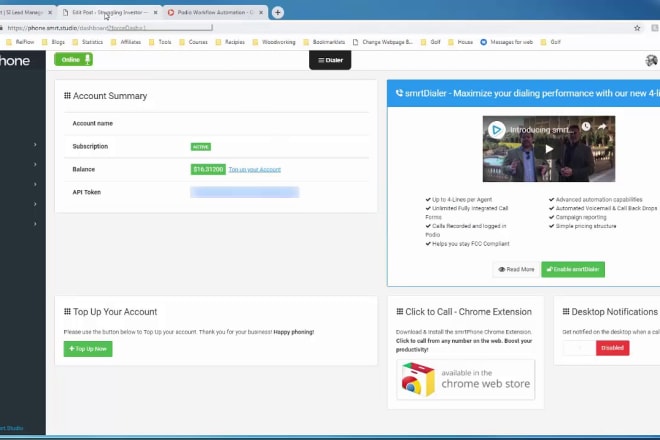Click the green ACTIVE subscription badge
This screenshot has width=660, height=440.
click(x=201, y=147)
